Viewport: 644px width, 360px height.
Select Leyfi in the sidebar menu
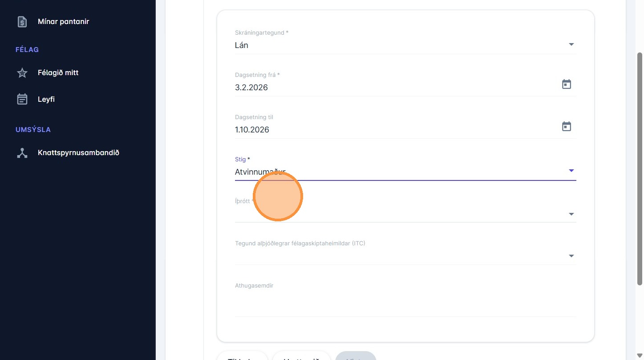pos(46,99)
